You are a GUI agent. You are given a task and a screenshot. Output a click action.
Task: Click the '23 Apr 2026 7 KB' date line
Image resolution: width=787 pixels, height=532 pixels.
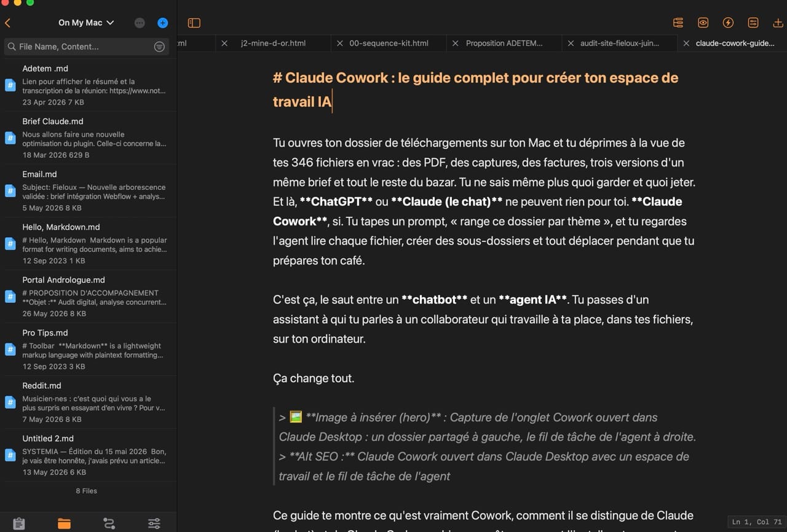(x=53, y=102)
